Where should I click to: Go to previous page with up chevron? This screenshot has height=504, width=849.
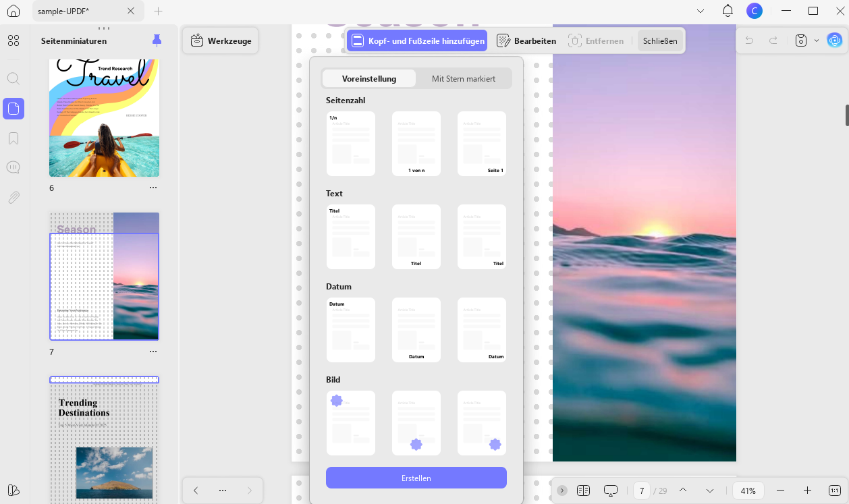(683, 491)
